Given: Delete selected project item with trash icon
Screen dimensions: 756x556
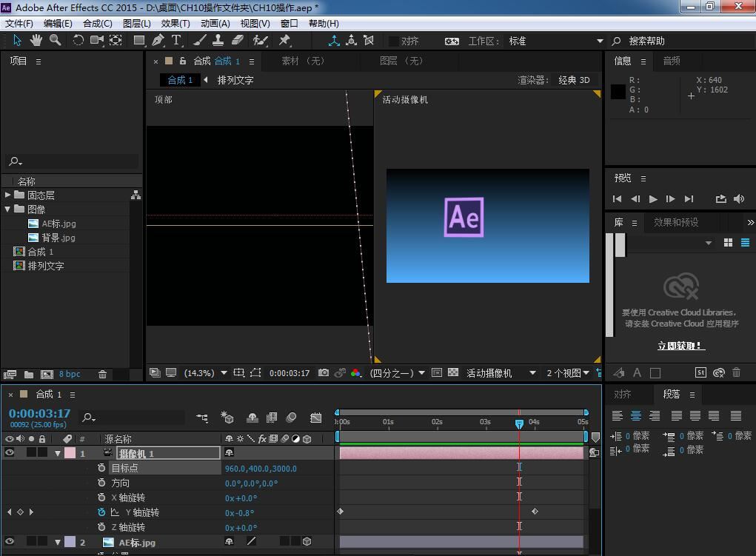Looking at the screenshot, I should click(x=102, y=374).
